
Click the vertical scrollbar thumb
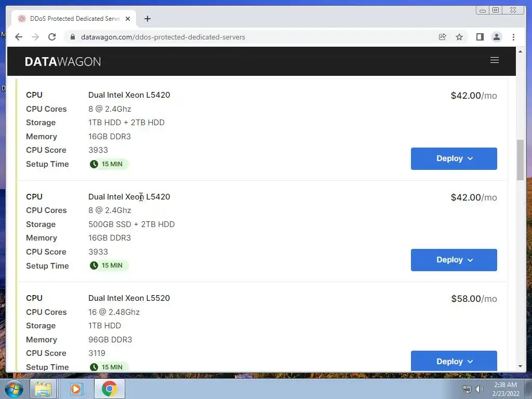pos(520,160)
